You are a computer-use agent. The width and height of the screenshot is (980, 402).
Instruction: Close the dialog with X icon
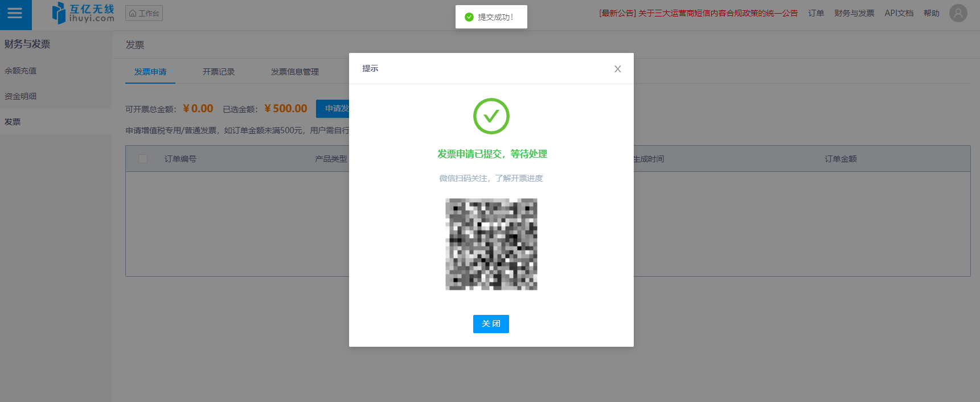pyautogui.click(x=617, y=69)
